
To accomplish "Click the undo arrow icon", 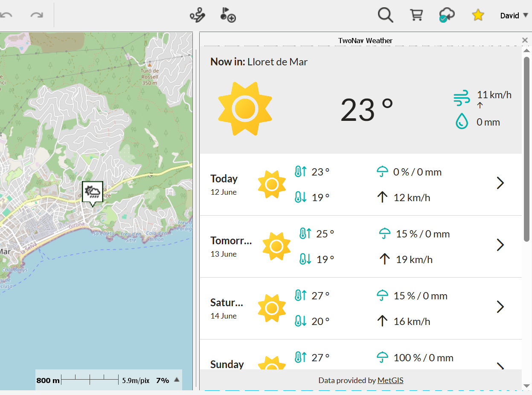I will pyautogui.click(x=6, y=15).
